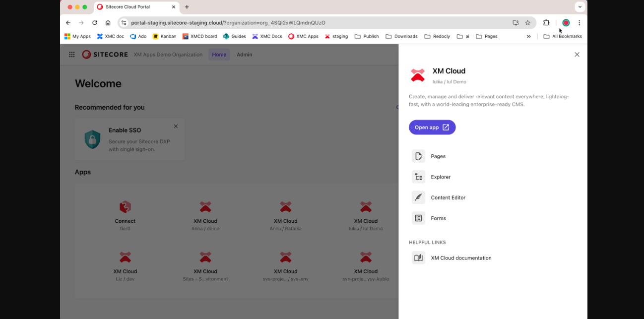
Task: Open the ai bookmarks folder
Action: [x=463, y=36]
